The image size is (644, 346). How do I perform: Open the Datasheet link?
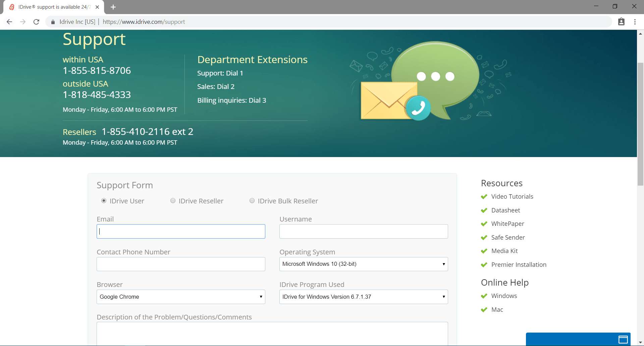coord(505,210)
